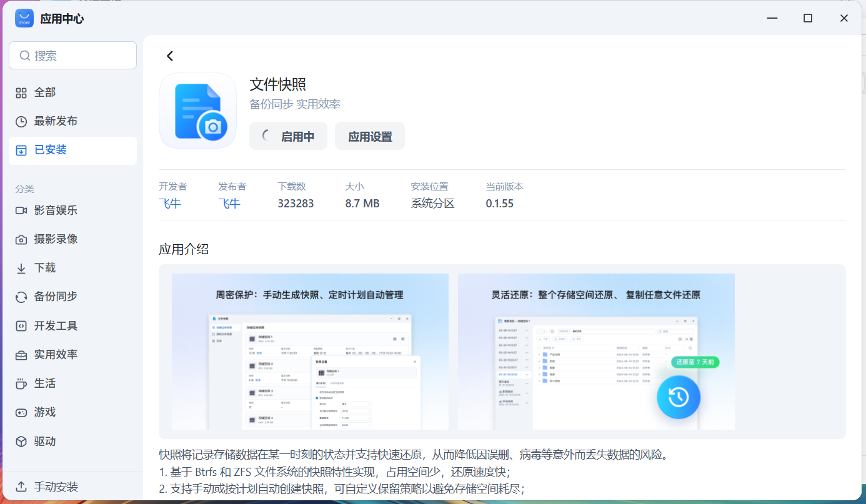The width and height of the screenshot is (866, 504).
Task: Click the 影音娱乐 camera icon in sidebar
Action: click(x=21, y=210)
